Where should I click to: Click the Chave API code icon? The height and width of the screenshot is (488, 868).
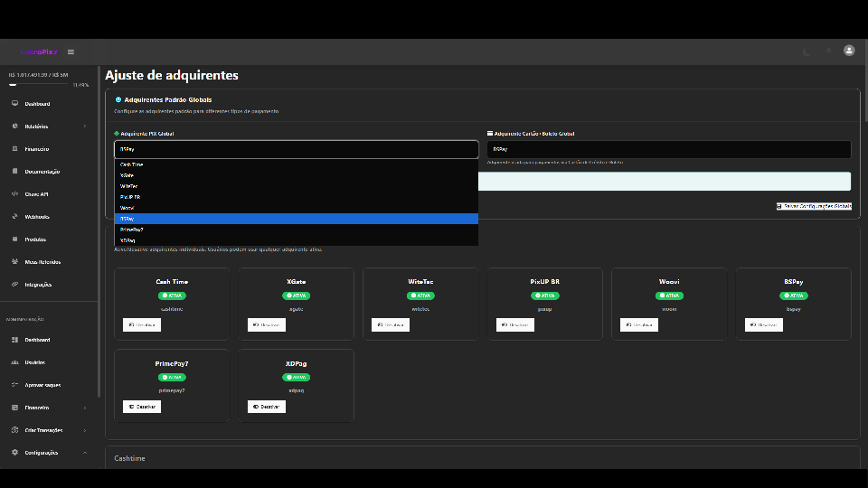(15, 194)
